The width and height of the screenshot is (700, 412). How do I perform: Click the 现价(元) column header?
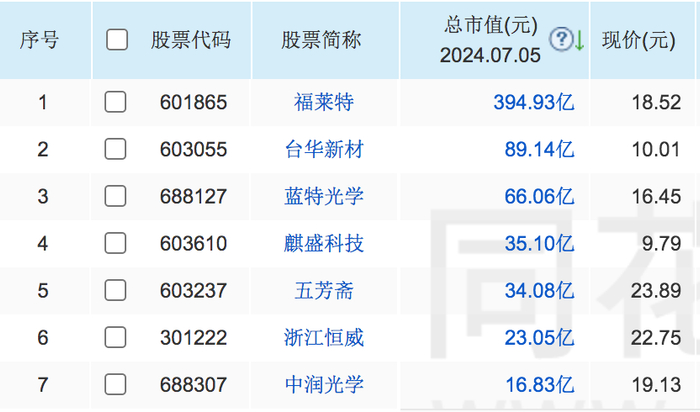(x=639, y=40)
